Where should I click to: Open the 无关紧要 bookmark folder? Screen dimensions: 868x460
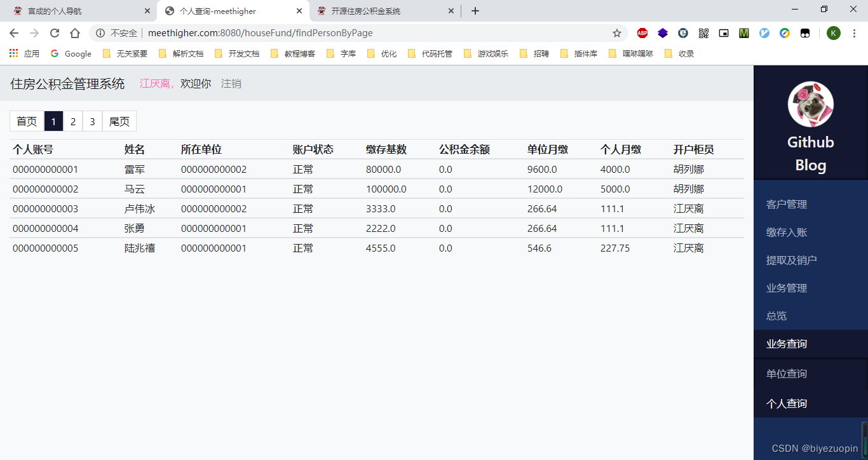125,53
